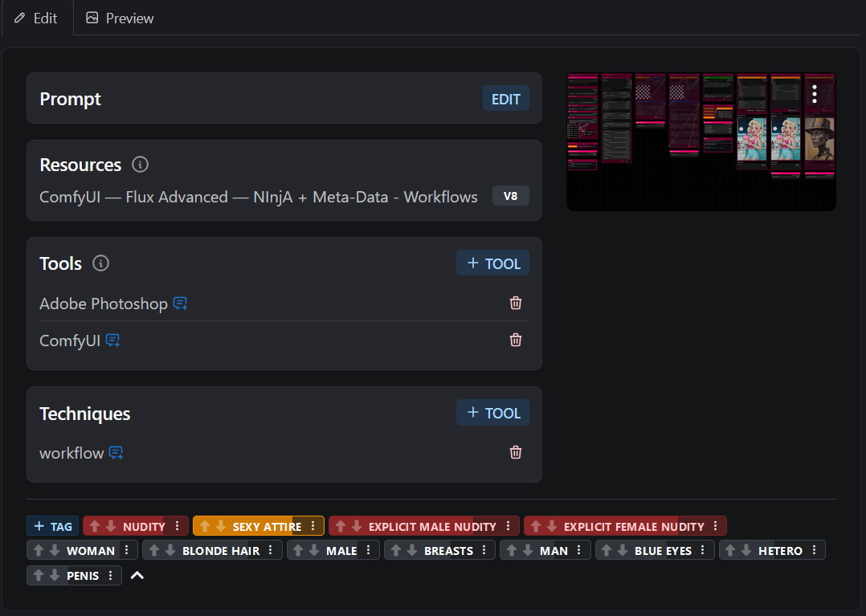Open the three-dot menu on image thumbnail
This screenshot has width=866, height=616.
815,94
